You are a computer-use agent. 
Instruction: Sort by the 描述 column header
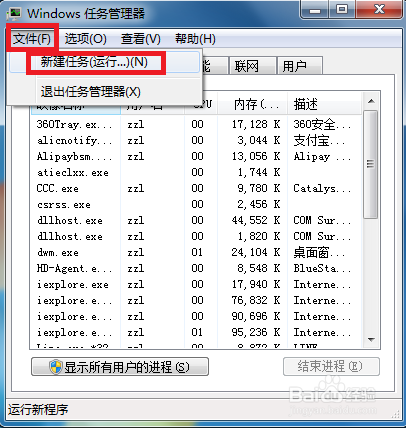click(324, 104)
